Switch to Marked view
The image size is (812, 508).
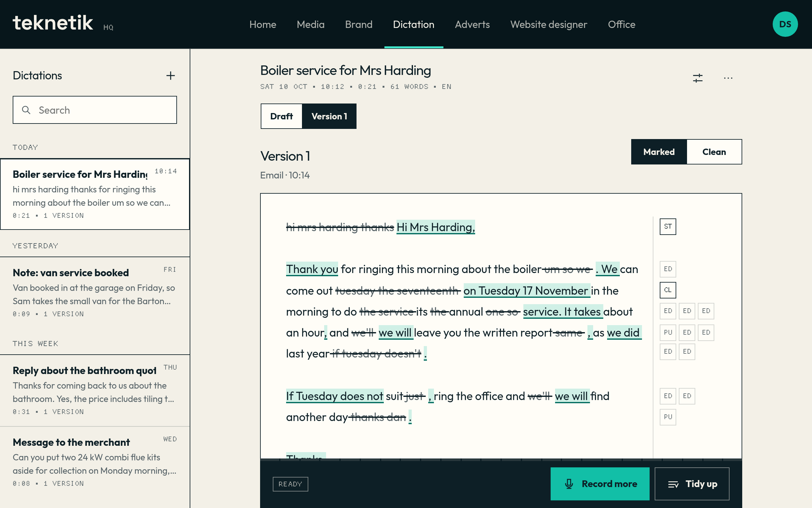pyautogui.click(x=659, y=152)
